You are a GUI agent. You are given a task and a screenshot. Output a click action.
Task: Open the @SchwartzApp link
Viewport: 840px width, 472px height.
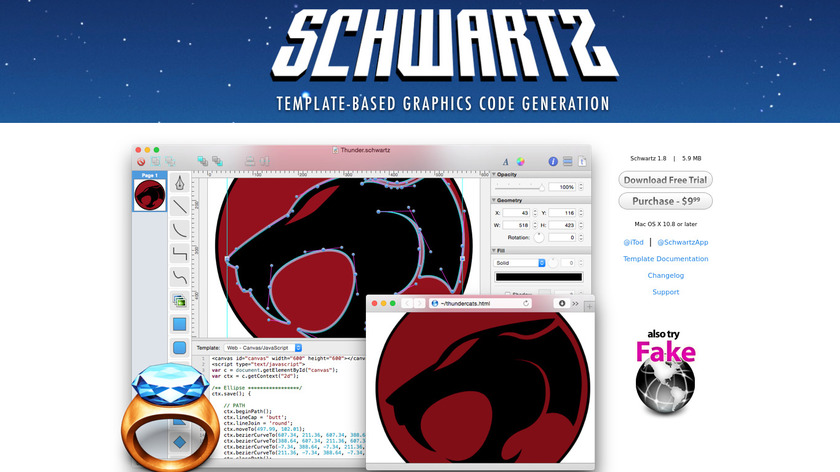[682, 242]
